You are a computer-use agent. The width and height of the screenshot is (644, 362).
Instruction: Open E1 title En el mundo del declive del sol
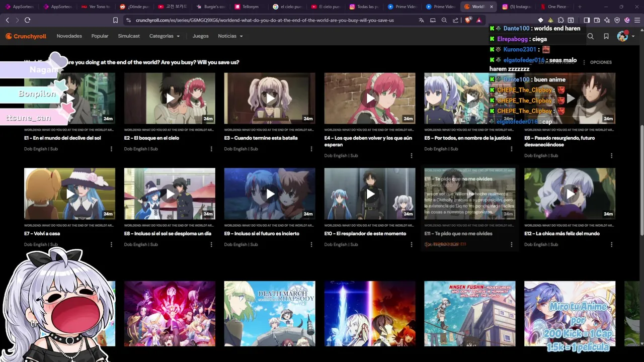(62, 138)
